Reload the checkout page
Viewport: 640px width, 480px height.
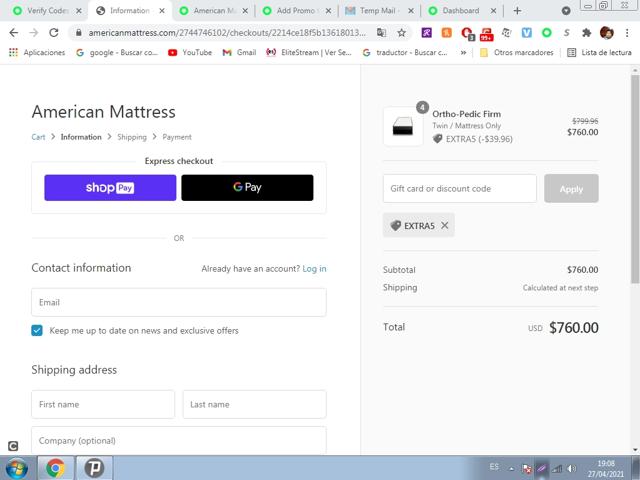53,33
